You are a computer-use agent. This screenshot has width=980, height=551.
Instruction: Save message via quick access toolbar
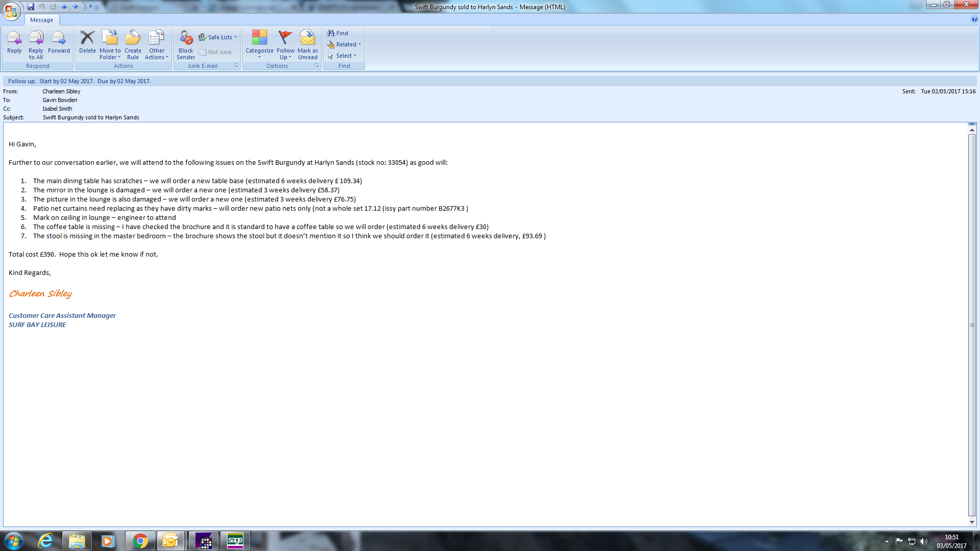[31, 7]
